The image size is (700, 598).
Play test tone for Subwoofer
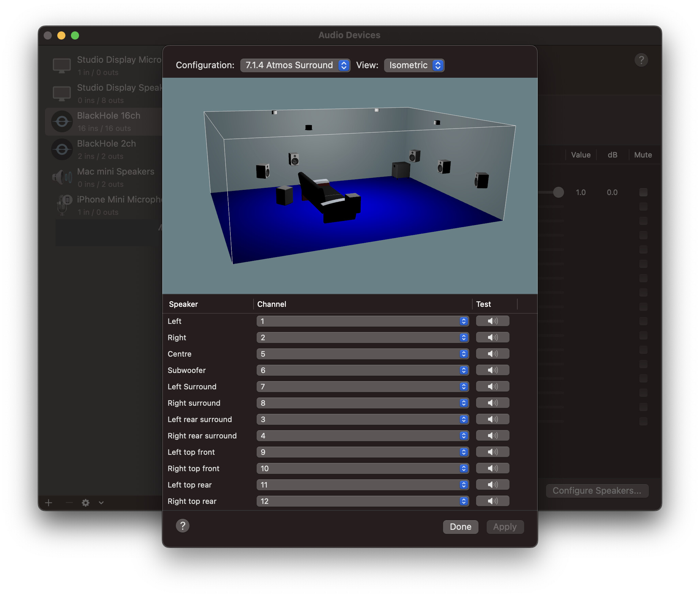[492, 370]
